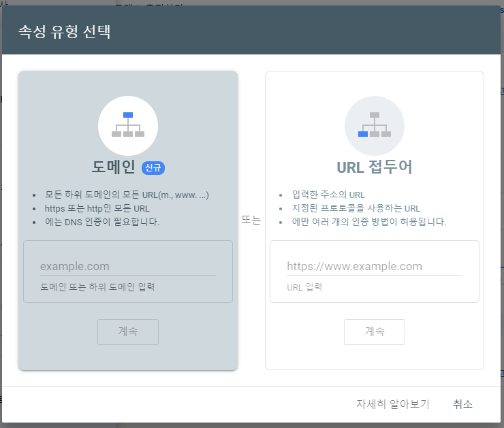Click the dialog title '속성 유형 선택'
Viewport: 504px width, 428px height.
64,31
